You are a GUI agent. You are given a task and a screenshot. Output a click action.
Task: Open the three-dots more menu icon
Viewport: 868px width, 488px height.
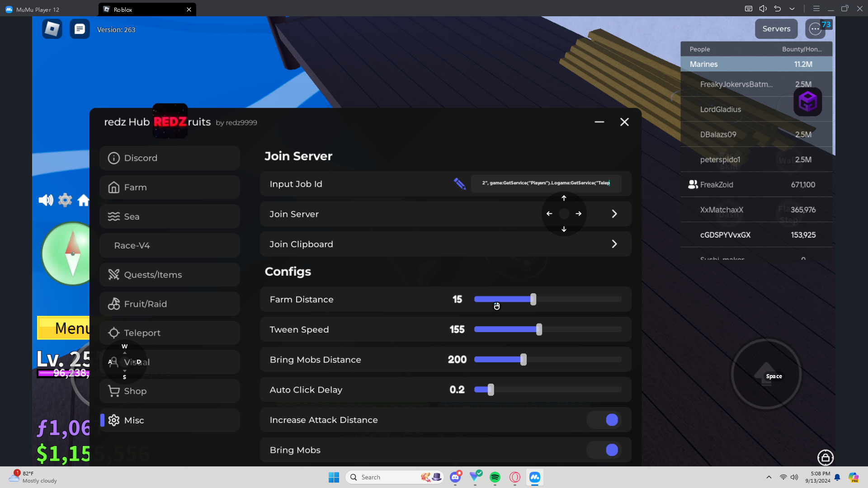pos(815,29)
